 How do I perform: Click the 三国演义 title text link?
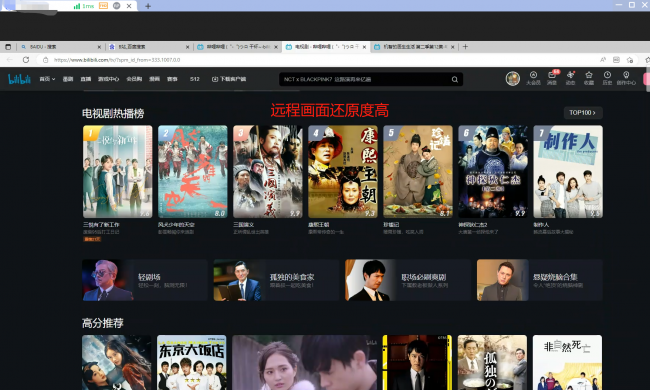click(x=243, y=225)
